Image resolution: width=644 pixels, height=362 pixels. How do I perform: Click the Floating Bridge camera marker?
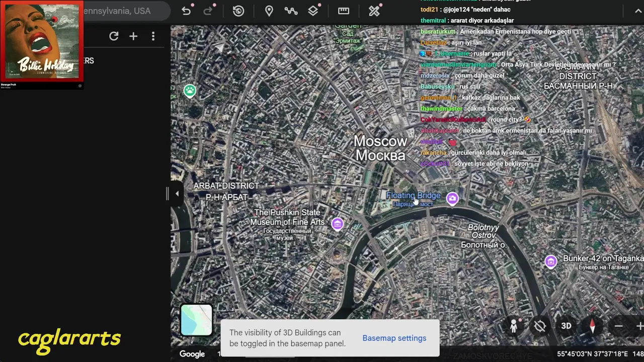click(452, 199)
